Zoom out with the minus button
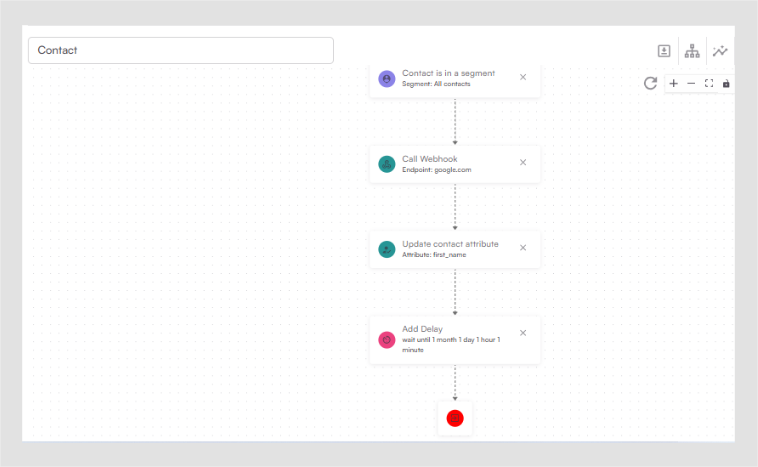758x467 pixels. [691, 83]
